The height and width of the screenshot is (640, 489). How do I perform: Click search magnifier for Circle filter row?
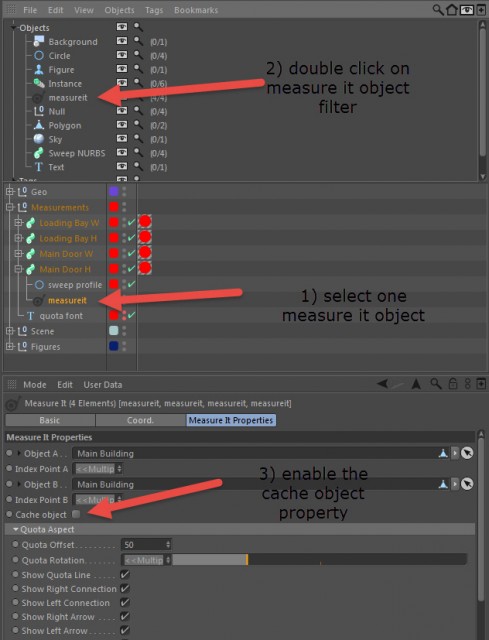coord(138,55)
